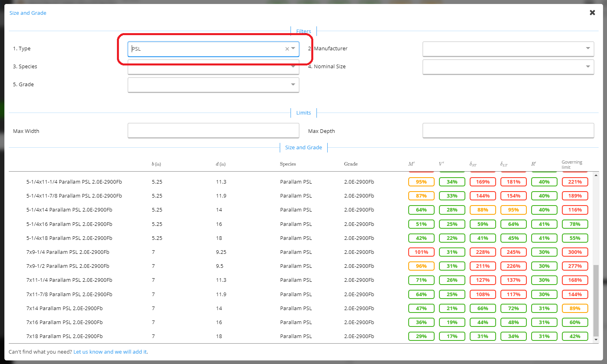Click the Limits section label
Screen dimensions: 607x364
(303, 113)
